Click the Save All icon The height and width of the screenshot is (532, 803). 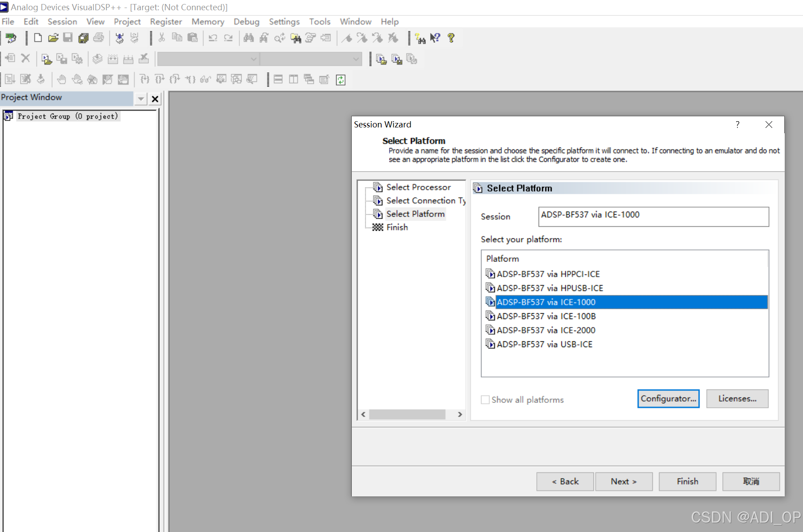click(x=83, y=38)
